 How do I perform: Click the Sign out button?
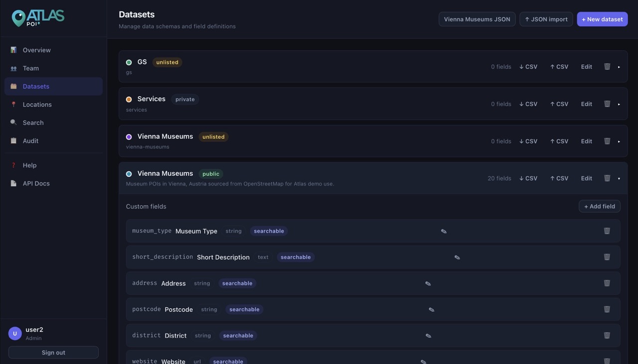[53, 353]
